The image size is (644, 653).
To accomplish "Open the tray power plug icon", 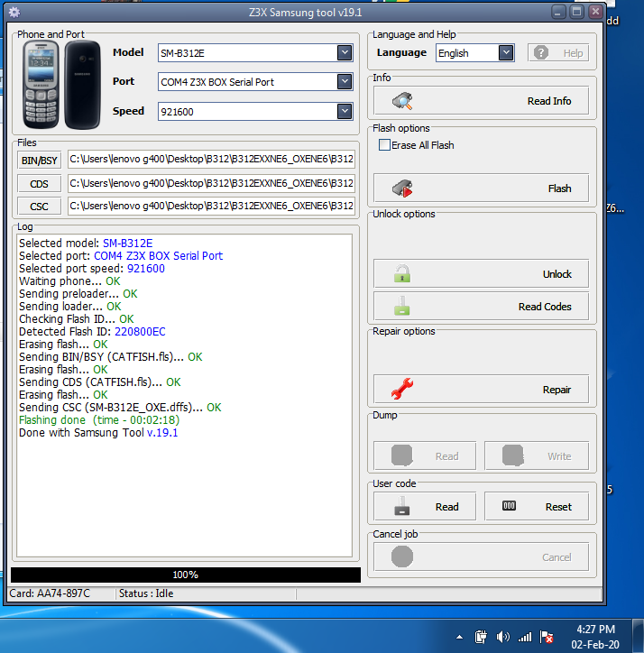I will click(481, 637).
